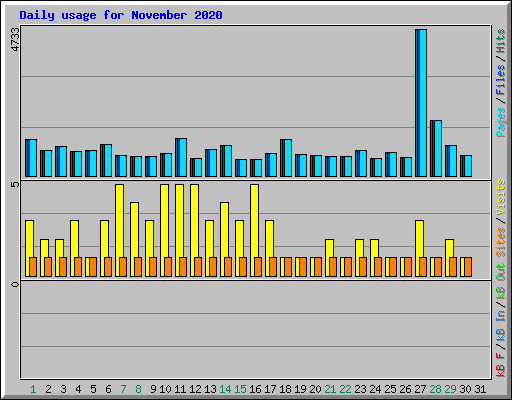Click the blue "kB In" legend label
Viewport: 512px width, 400px height.
click(501, 325)
